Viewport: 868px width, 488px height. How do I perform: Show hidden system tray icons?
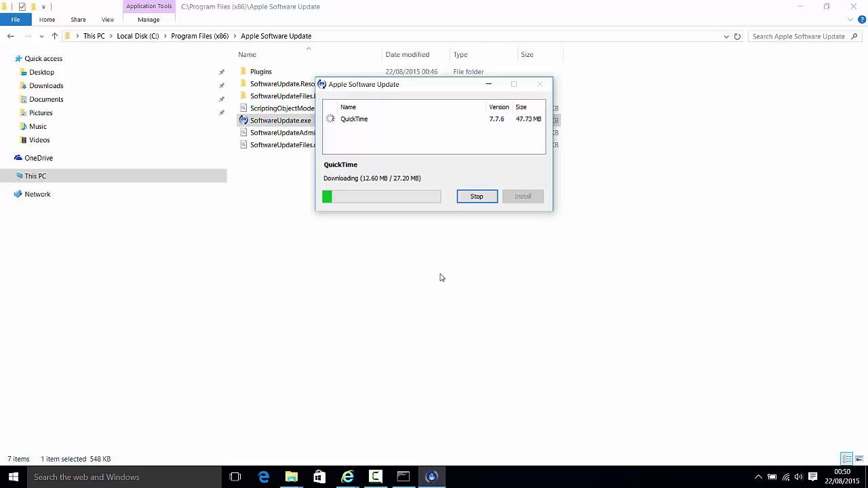(758, 476)
